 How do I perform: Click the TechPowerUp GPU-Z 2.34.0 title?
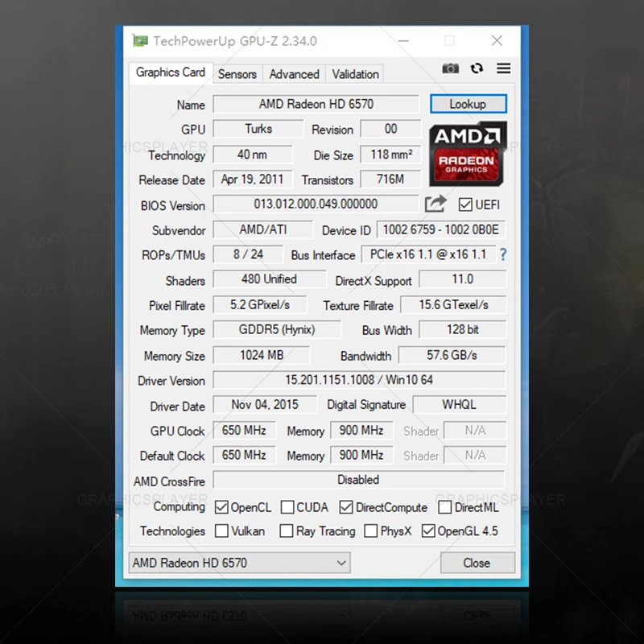(x=235, y=41)
